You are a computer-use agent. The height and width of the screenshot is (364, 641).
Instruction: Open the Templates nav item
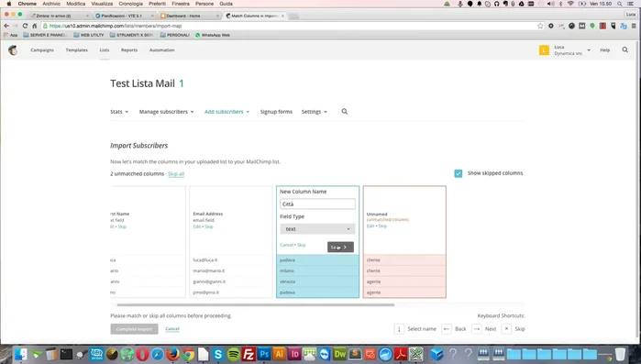coord(77,50)
